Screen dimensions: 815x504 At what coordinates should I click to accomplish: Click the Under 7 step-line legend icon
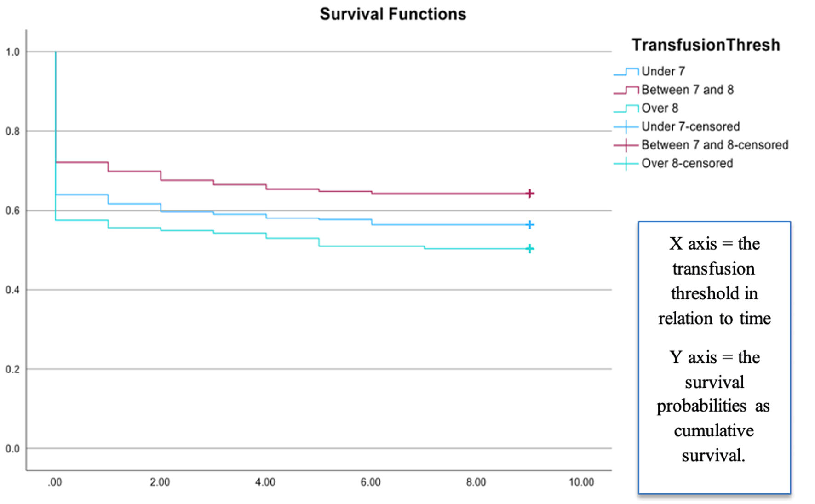point(626,71)
